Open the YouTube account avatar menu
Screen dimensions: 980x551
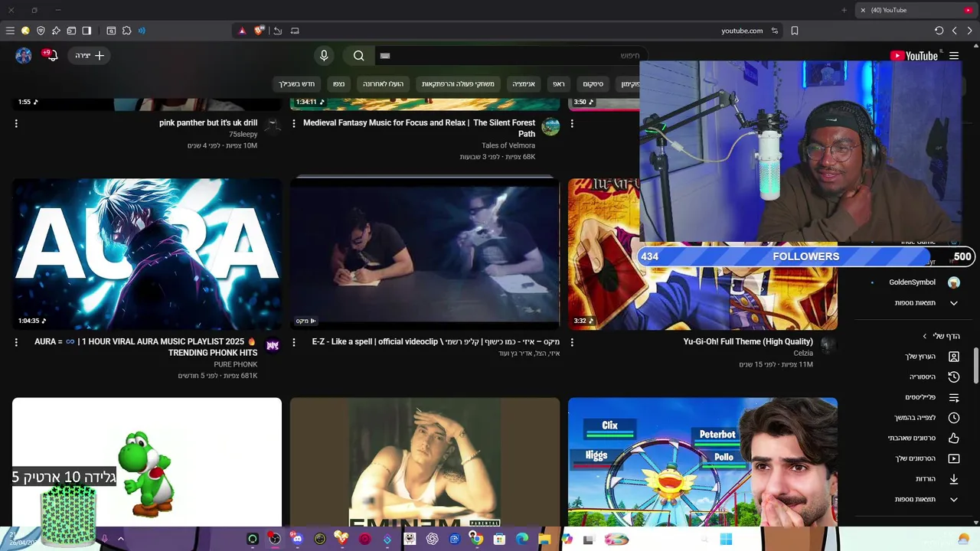pyautogui.click(x=24, y=55)
